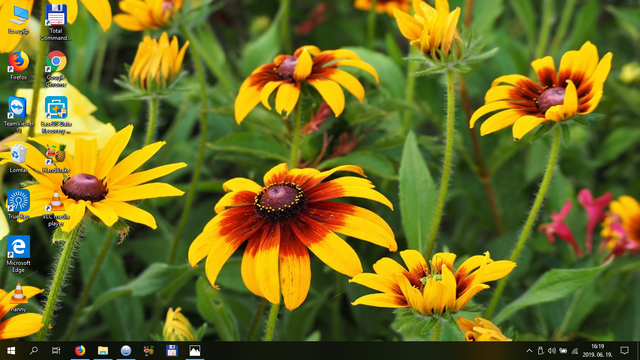Screen dimensions: 640x360
Task: Show hidden system tray icons
Action: point(529,351)
